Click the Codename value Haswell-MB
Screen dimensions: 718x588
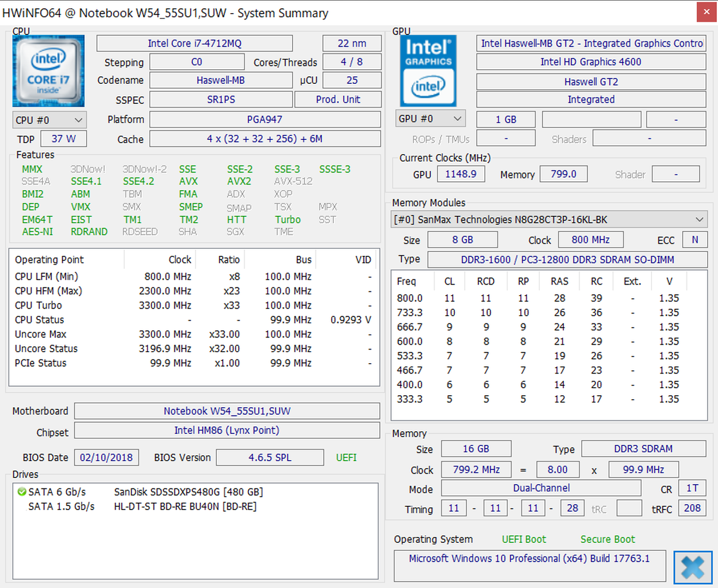221,80
